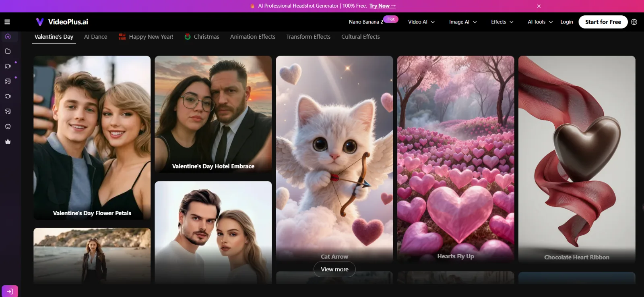Click the Start for Free button
This screenshot has width=644, height=297.
603,22
